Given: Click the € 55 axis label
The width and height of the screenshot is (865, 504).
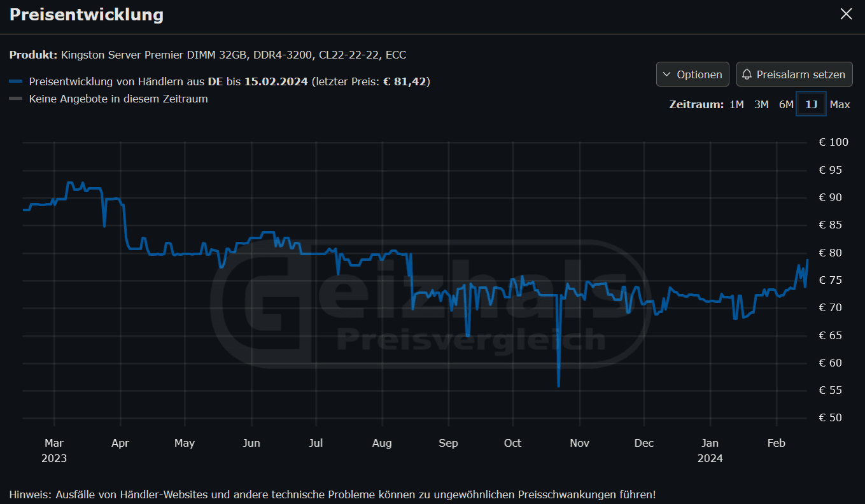Looking at the screenshot, I should [x=831, y=390].
